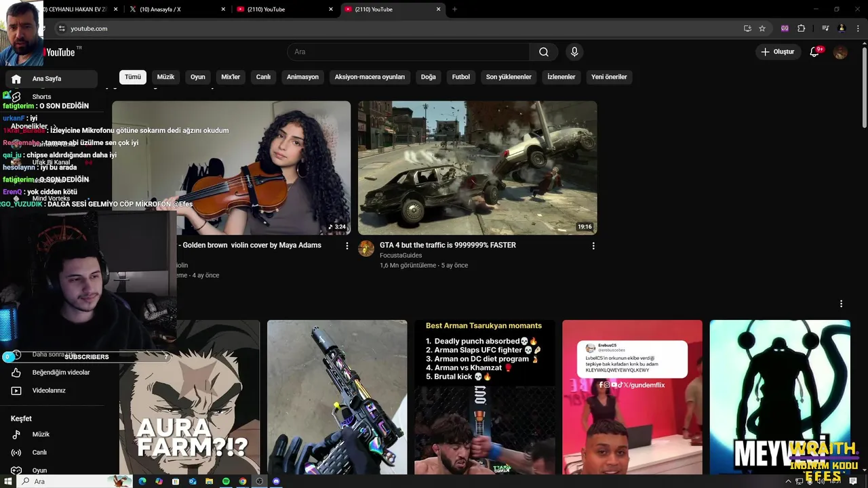
Task: Open Discord from the taskbar
Action: (276, 481)
